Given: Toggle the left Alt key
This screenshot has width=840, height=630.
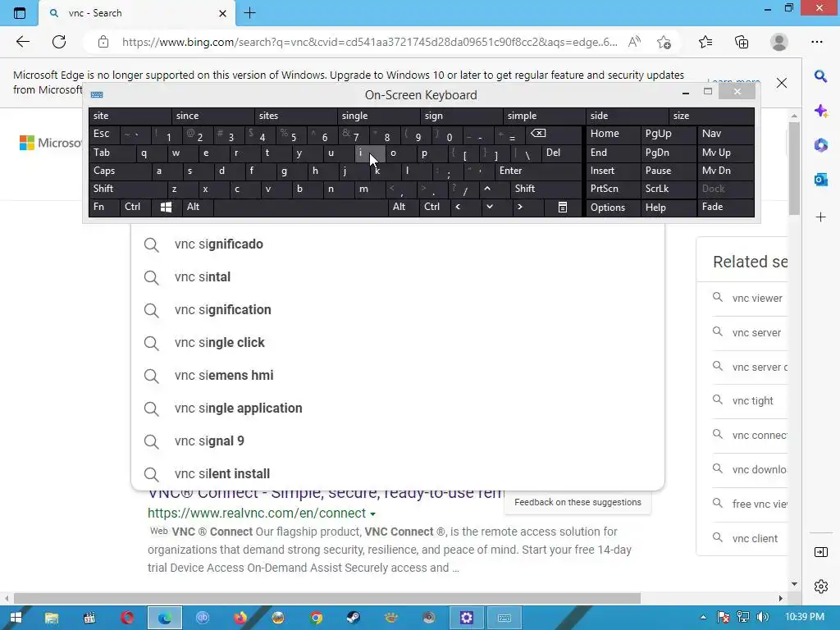Looking at the screenshot, I should pos(198,207).
